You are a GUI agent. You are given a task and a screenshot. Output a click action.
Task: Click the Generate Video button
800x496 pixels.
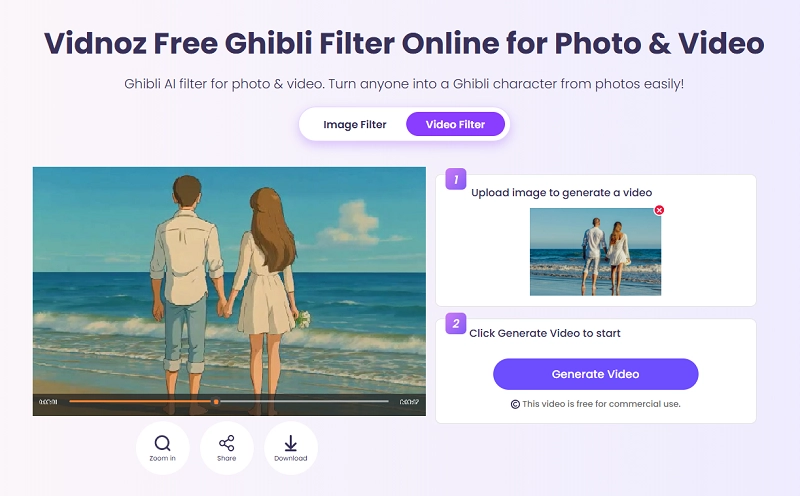click(x=595, y=374)
